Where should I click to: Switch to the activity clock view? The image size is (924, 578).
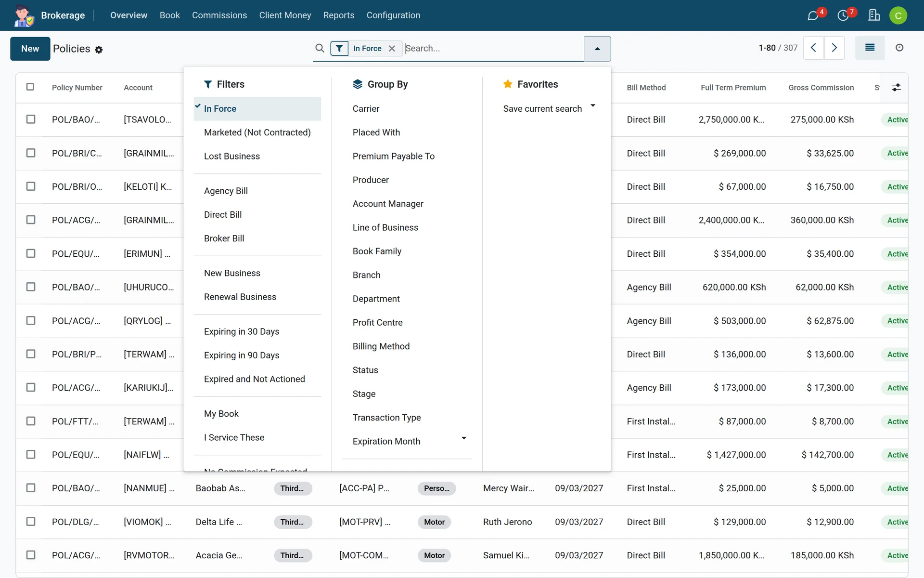[899, 48]
